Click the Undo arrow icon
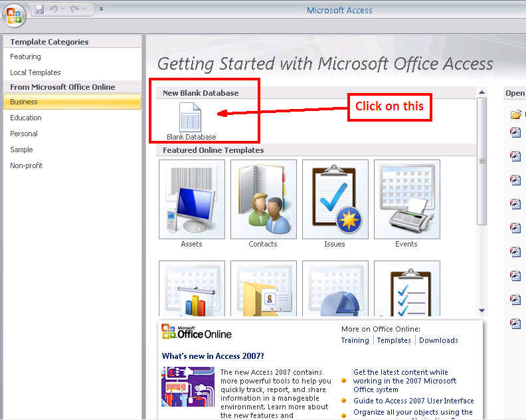Screen dimensions: 526x420 [x=53, y=9]
